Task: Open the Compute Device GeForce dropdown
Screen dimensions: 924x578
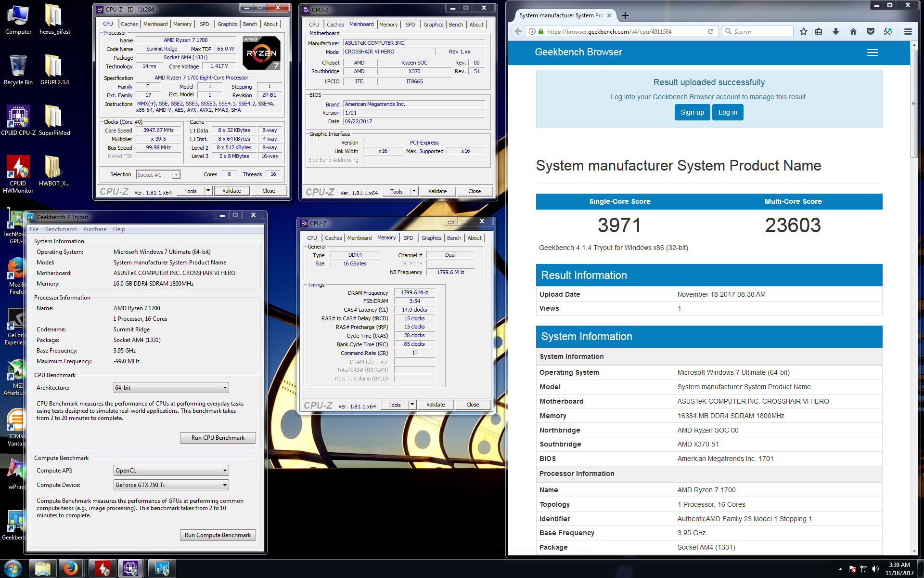Action: point(171,485)
